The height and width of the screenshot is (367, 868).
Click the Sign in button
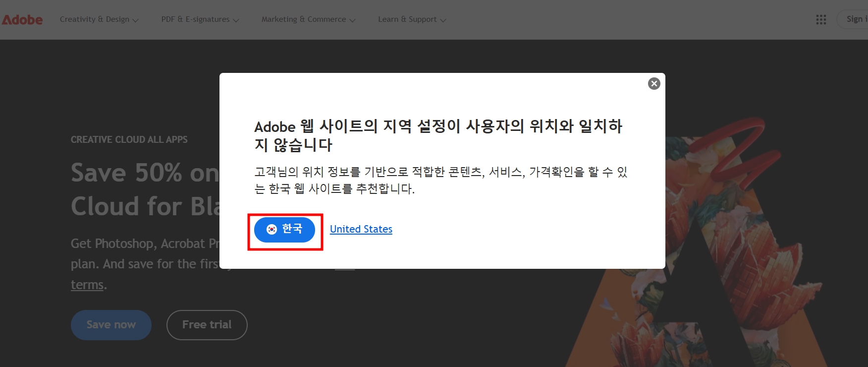click(853, 19)
